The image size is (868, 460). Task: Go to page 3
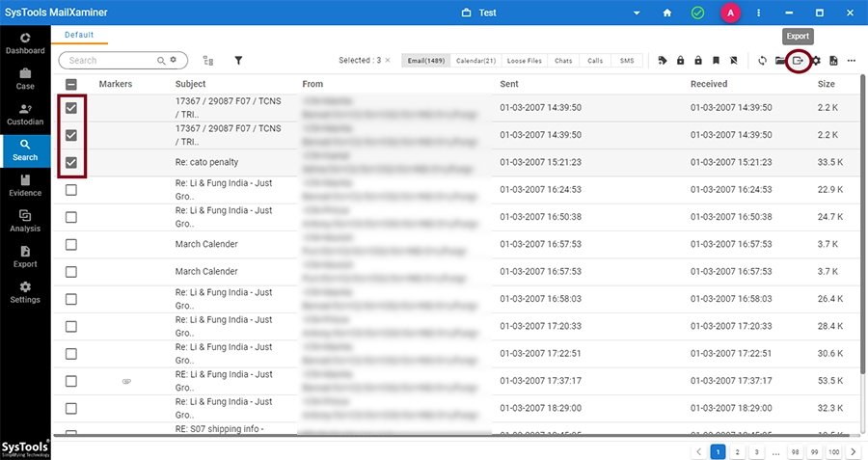pos(756,451)
